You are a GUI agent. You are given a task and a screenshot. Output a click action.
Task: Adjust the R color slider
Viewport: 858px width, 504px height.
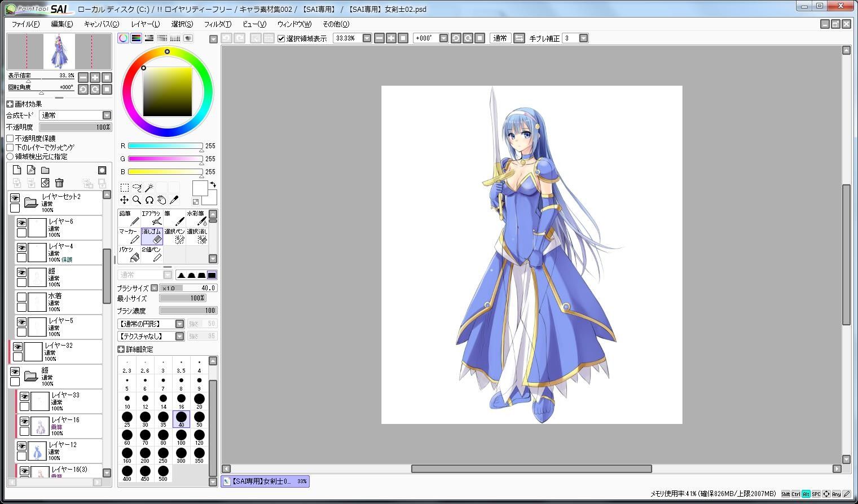tap(165, 146)
